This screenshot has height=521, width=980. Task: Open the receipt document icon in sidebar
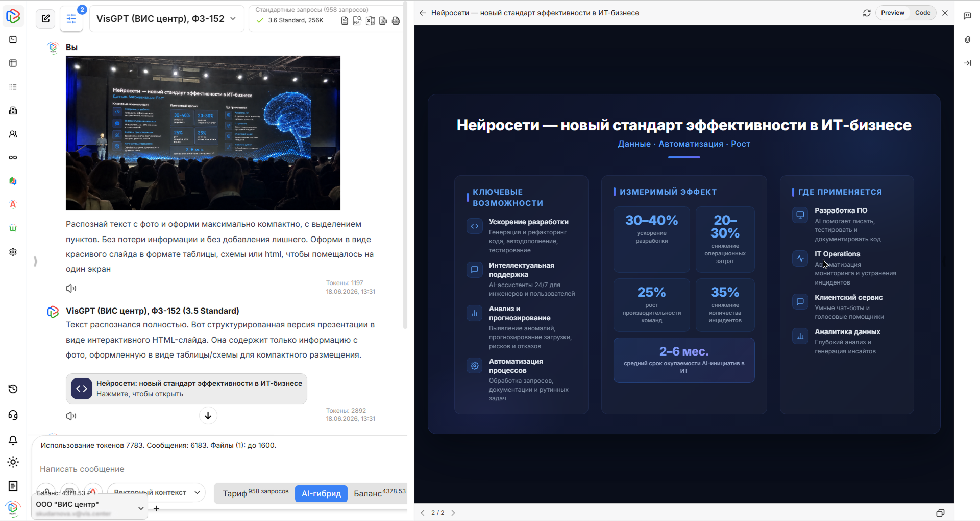pyautogui.click(x=13, y=486)
